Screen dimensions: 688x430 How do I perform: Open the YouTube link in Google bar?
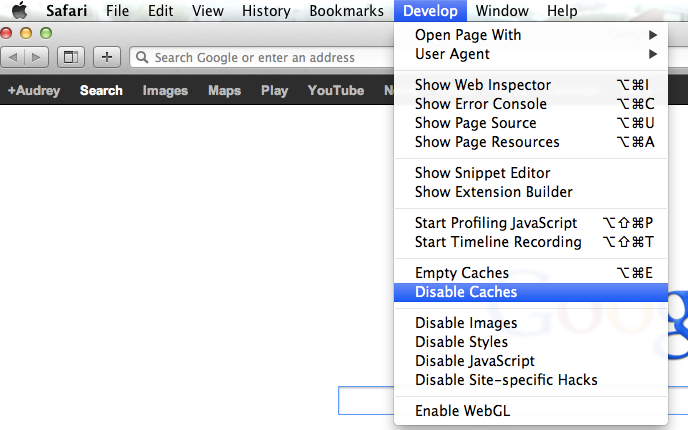click(336, 90)
